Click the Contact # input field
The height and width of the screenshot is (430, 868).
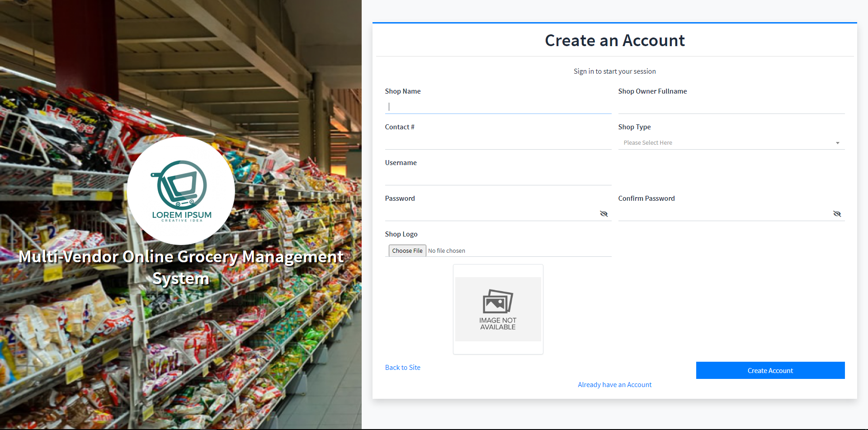point(498,142)
